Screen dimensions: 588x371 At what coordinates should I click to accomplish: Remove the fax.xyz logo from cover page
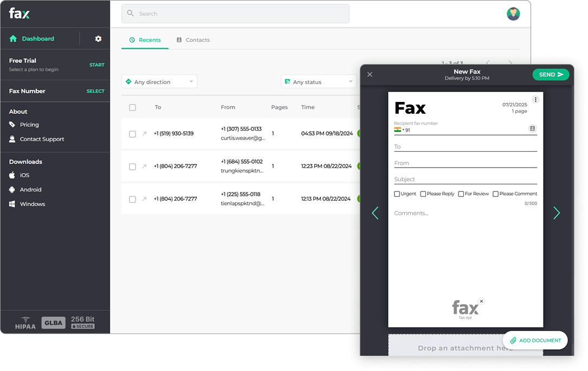[x=481, y=301]
